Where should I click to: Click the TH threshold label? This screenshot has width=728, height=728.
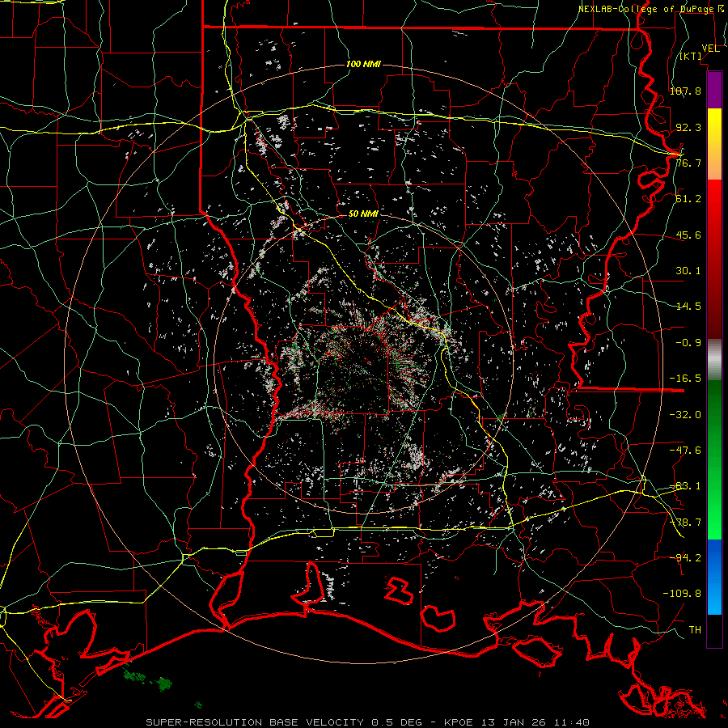pos(695,630)
